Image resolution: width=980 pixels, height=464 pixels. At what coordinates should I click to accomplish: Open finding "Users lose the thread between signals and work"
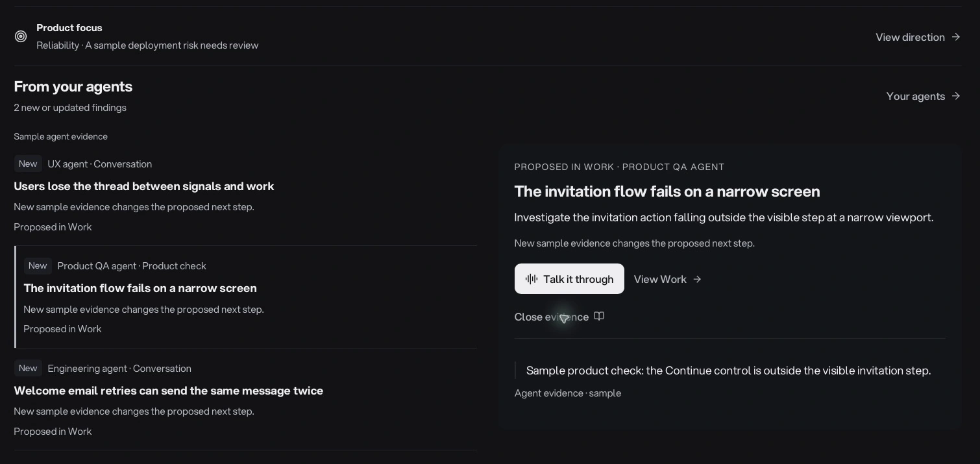(144, 186)
